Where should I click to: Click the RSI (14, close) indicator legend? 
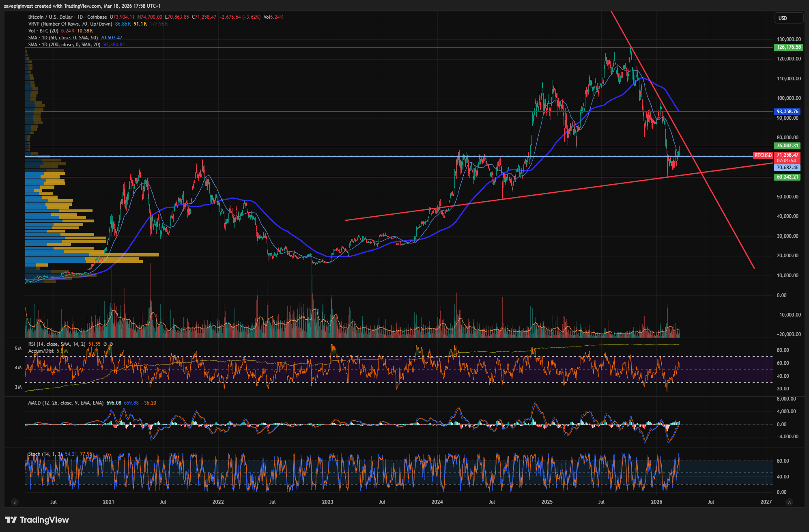57,344
